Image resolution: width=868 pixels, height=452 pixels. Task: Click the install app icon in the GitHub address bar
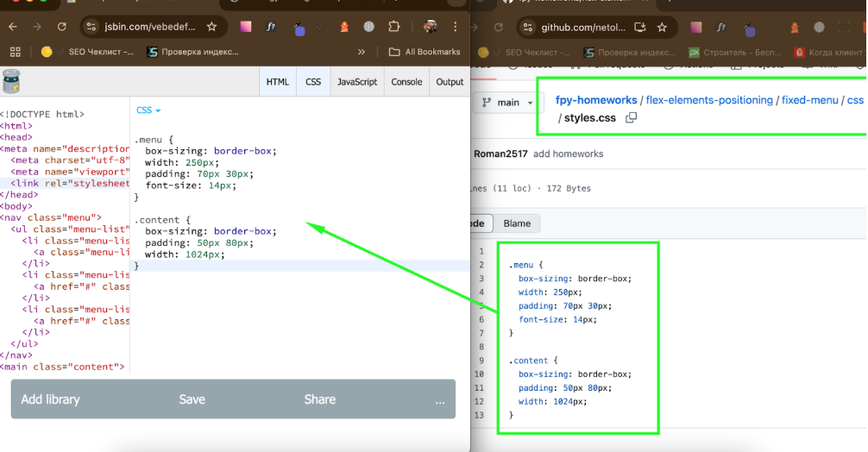640,27
